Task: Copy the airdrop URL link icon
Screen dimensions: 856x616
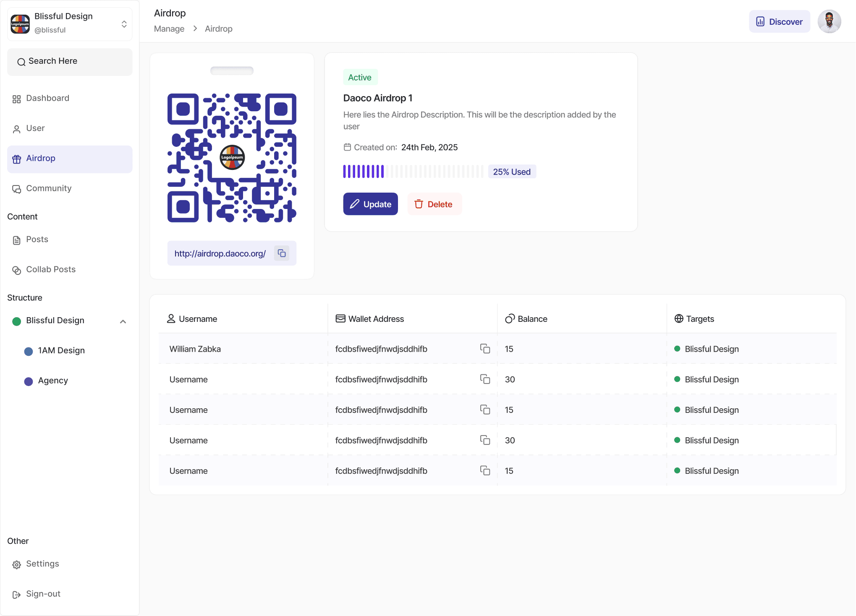Action: click(x=282, y=253)
